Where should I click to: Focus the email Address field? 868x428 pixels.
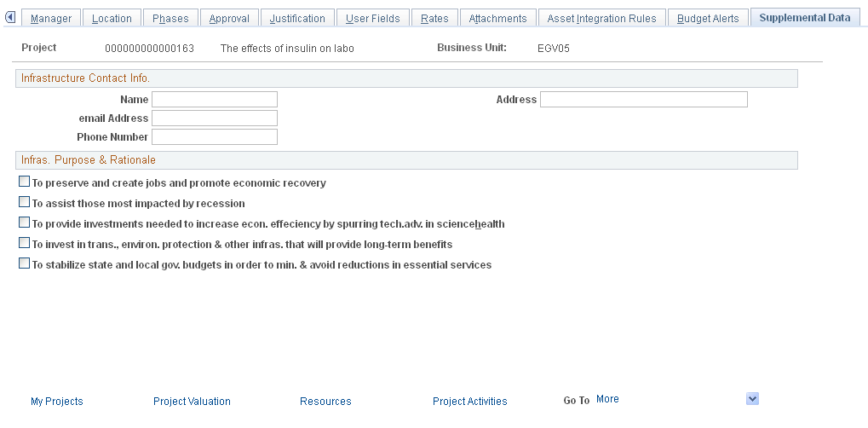(215, 119)
